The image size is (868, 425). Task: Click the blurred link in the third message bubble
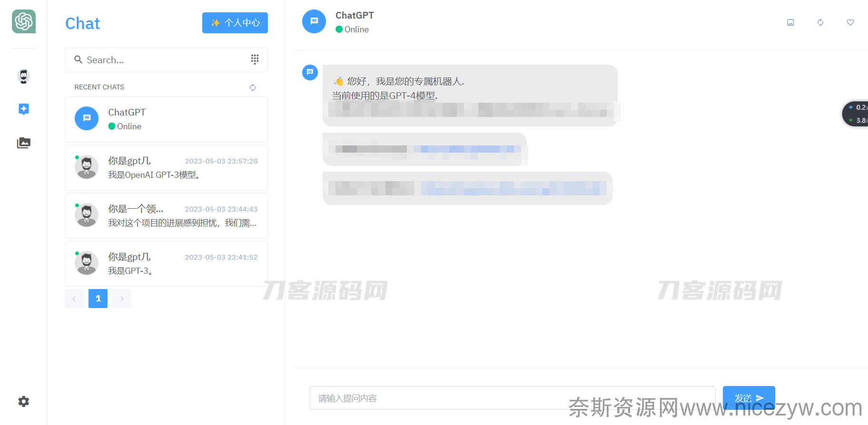pyautogui.click(x=514, y=188)
